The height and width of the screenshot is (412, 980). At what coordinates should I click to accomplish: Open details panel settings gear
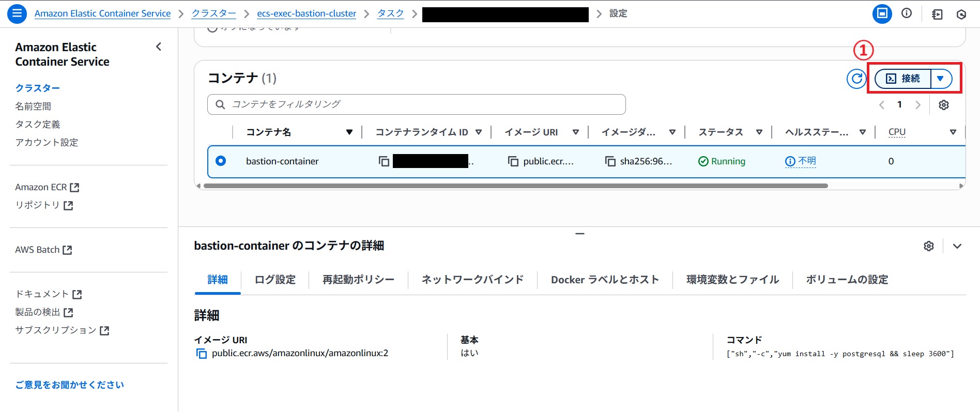929,246
